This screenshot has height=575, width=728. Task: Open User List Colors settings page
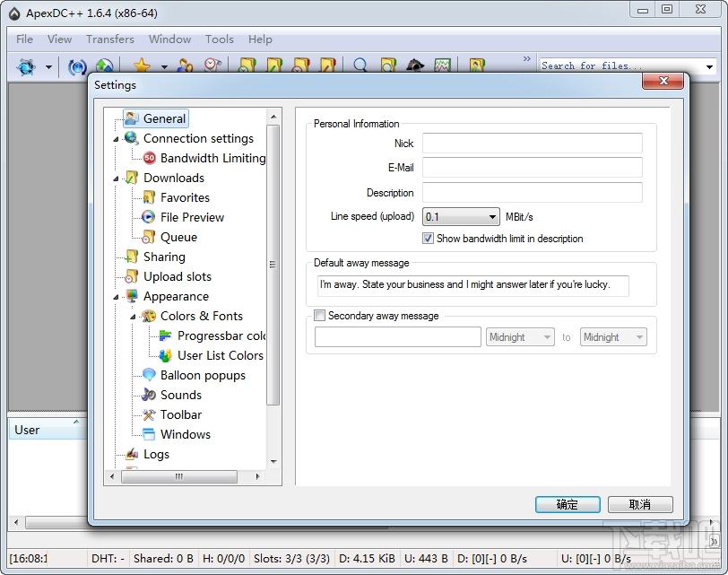[220, 356]
